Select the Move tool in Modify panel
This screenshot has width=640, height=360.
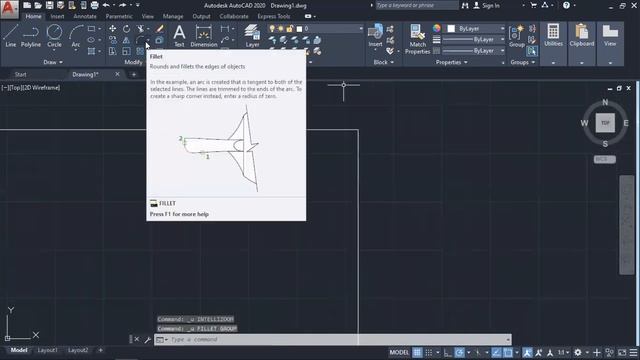pos(112,29)
